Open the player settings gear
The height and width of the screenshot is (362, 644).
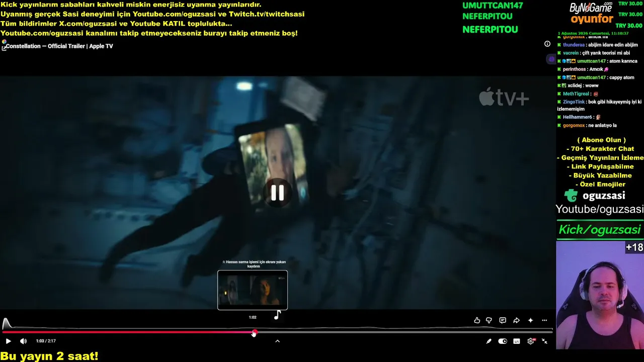531,341
